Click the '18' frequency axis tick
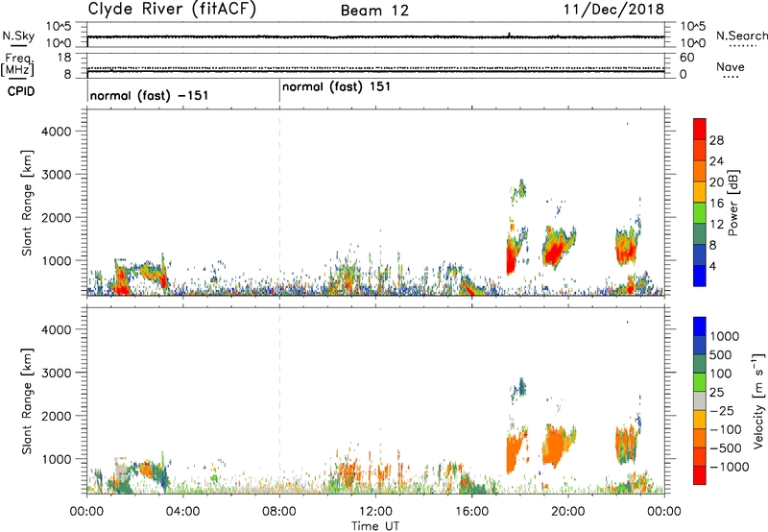The height and width of the screenshot is (532, 768). pos(64,58)
